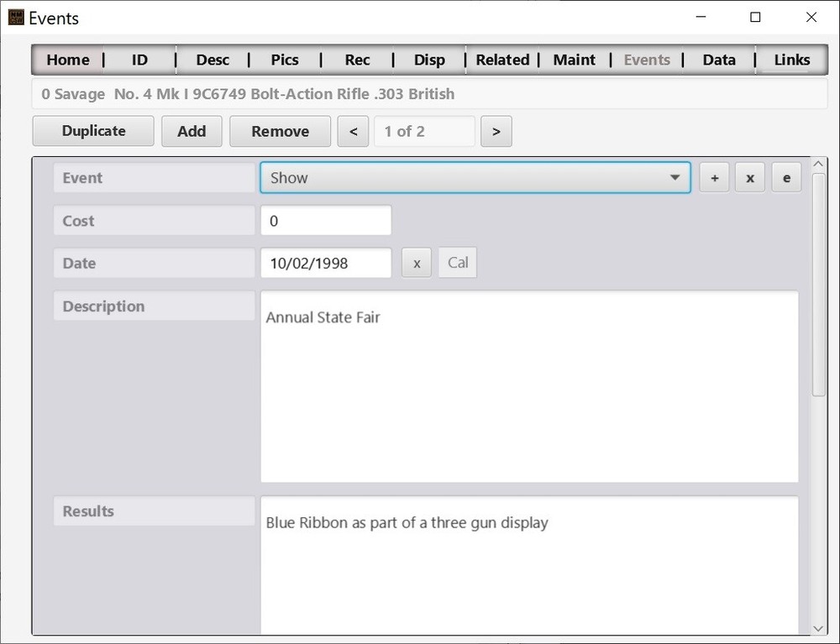Duplicate the current event entry

click(92, 131)
